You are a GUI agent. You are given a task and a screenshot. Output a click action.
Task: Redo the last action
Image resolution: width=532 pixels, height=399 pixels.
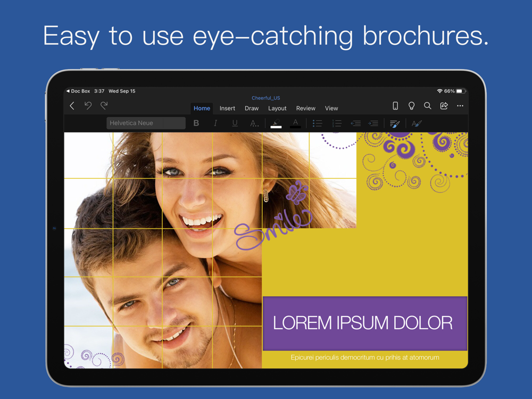pos(104,106)
